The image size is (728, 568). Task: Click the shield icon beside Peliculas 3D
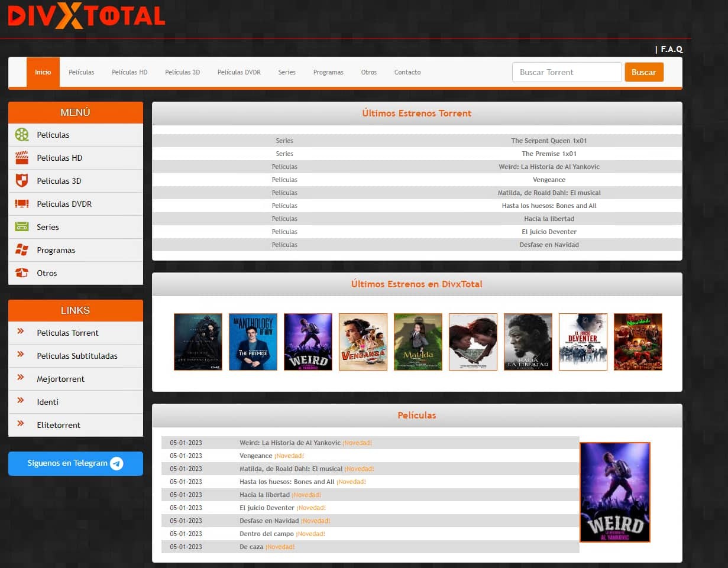[x=22, y=181]
